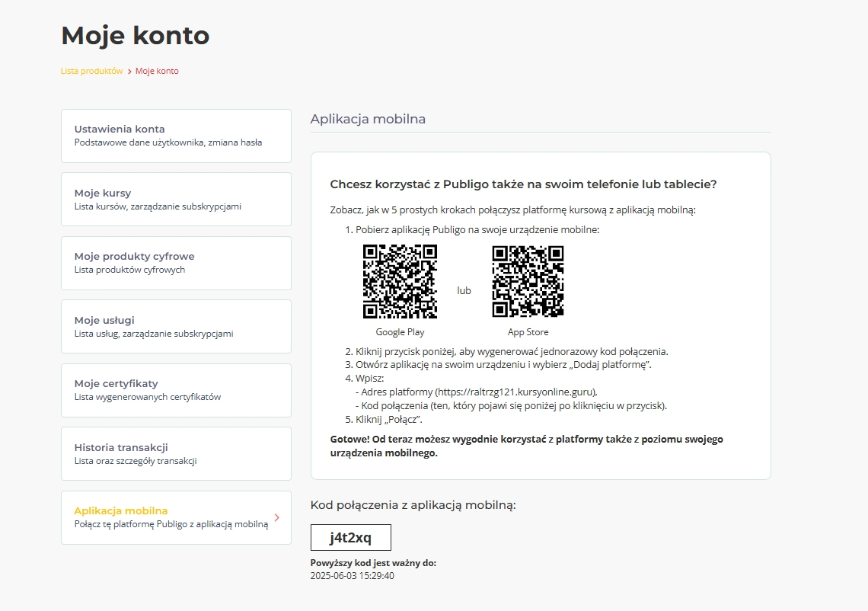Click the code expiry date 2025-06-03
868x611 pixels.
(333, 575)
